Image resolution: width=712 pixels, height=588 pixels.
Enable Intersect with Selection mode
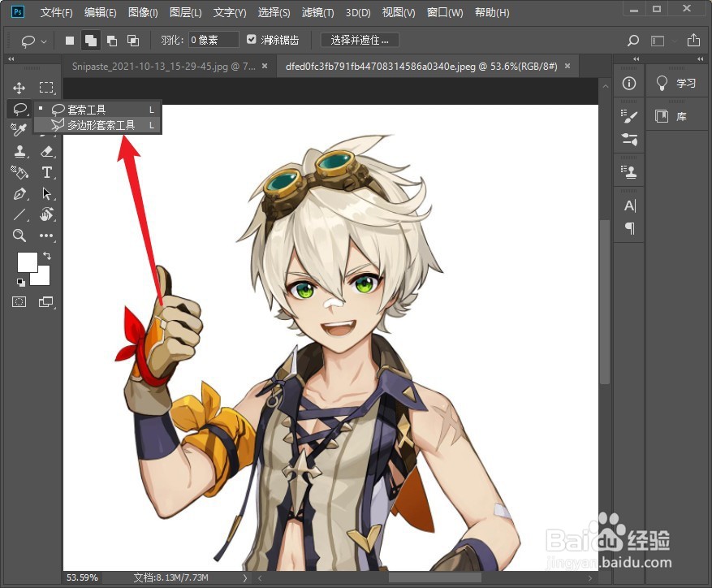(x=132, y=41)
